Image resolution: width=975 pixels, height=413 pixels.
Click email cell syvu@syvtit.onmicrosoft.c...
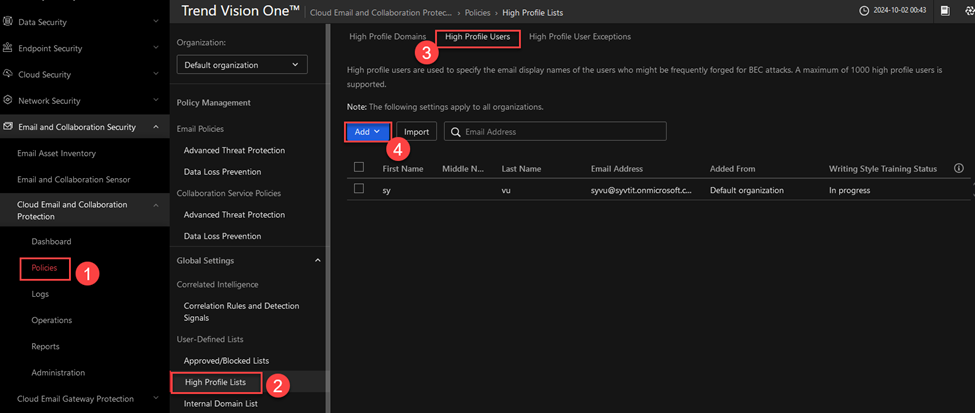(x=641, y=190)
